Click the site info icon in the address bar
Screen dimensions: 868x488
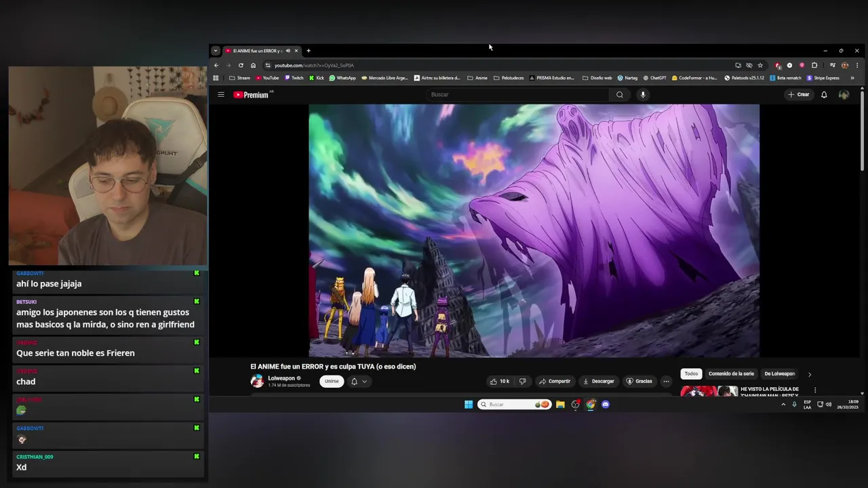point(268,65)
